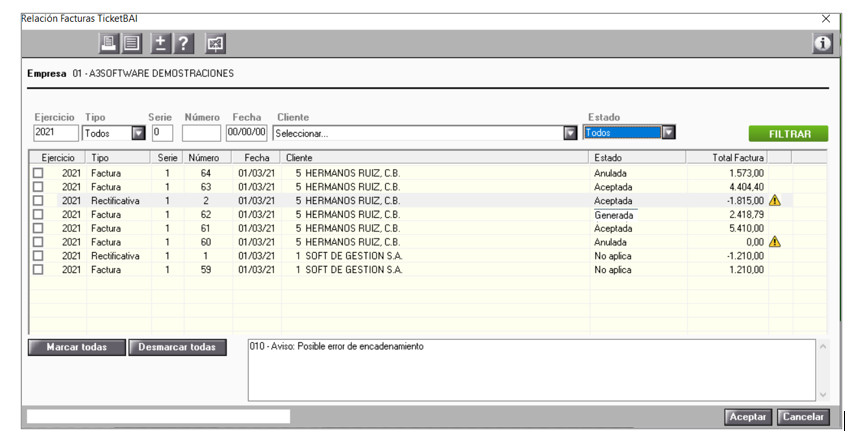Focus the Número filter input field
Screen dimensions: 858x437
pos(201,132)
